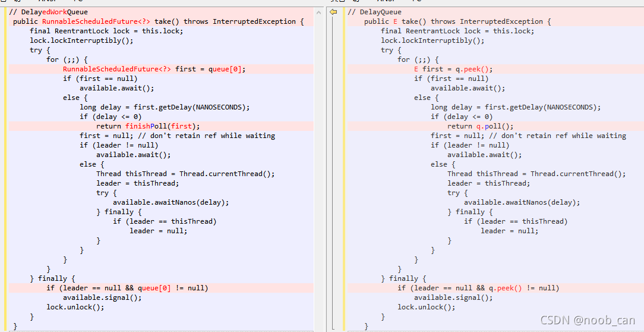Click 'if (first == null)' in left pane

[100, 79]
